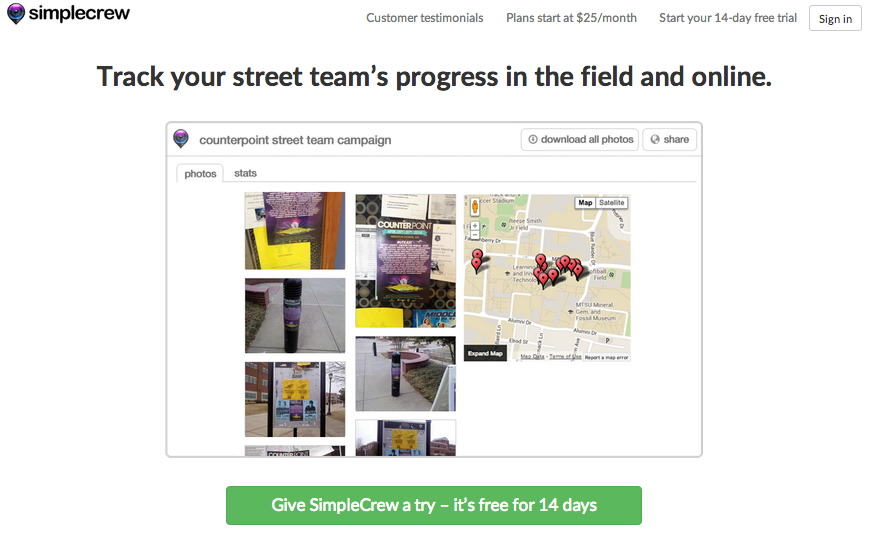Open the outdoor kiosk with yellow flyers photo
875x539 pixels.
[x=295, y=399]
